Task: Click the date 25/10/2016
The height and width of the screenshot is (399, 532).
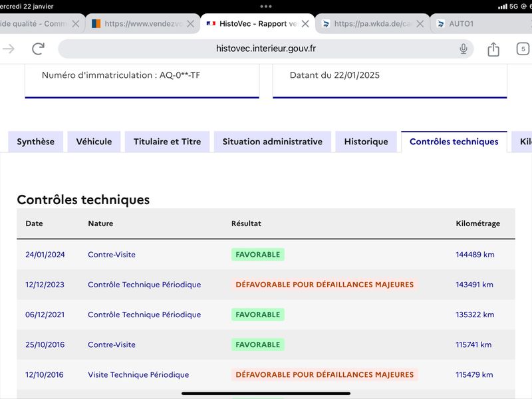Action: click(x=45, y=344)
